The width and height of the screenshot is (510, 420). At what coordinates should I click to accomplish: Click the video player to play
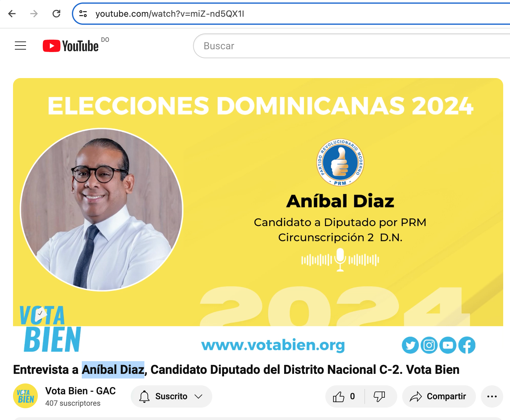pyautogui.click(x=258, y=217)
